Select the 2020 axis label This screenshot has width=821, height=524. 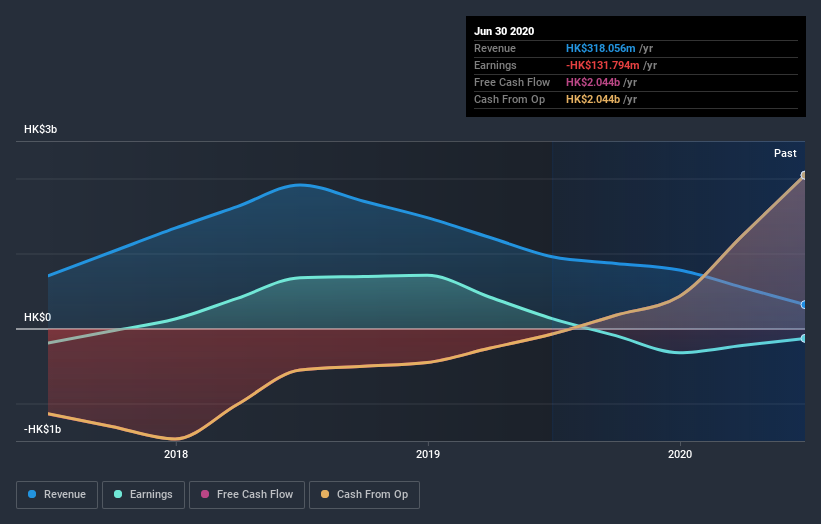[x=680, y=454]
